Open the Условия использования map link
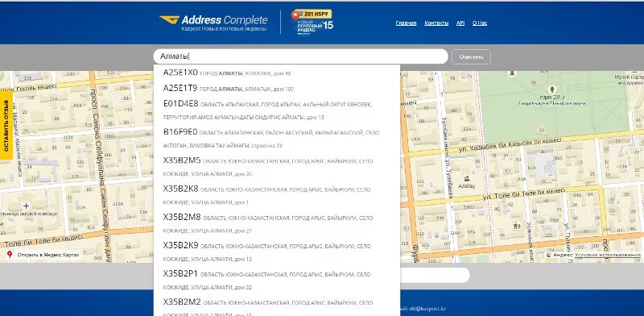The image size is (644, 316). pyautogui.click(x=608, y=255)
